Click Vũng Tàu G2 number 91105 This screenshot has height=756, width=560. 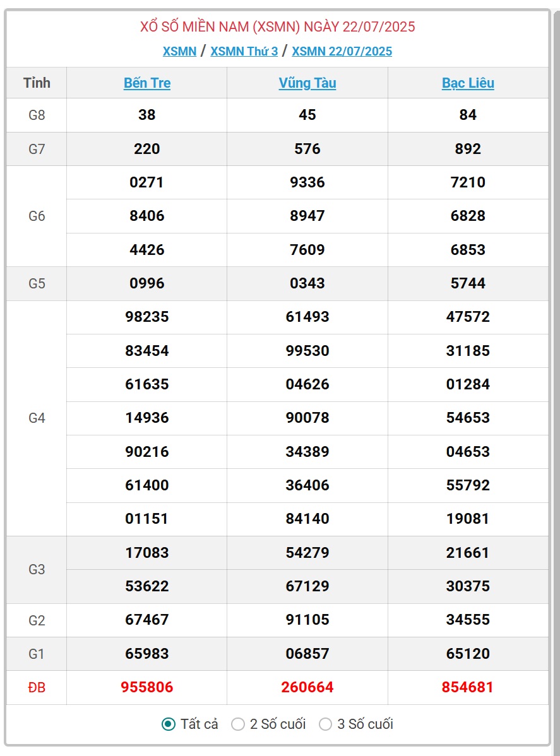[307, 620]
